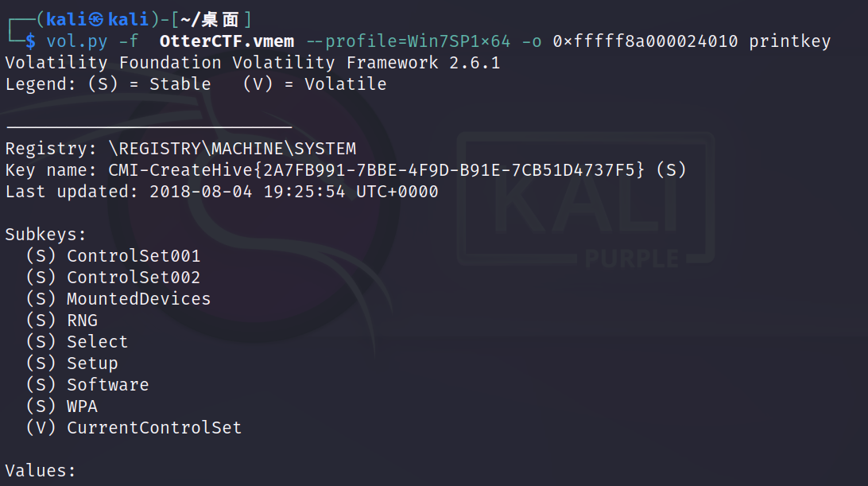Click the WPA subkey entry
This screenshot has height=486, width=868.
click(x=82, y=406)
